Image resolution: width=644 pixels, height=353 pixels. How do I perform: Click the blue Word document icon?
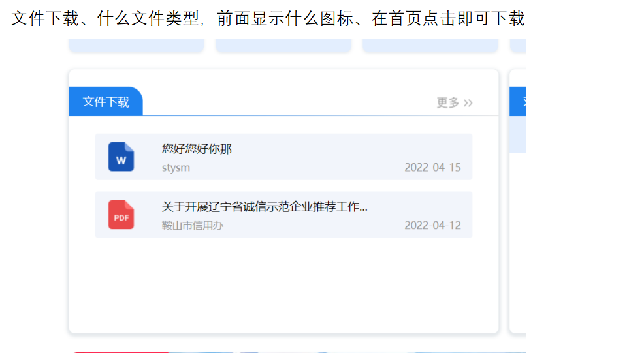click(121, 157)
